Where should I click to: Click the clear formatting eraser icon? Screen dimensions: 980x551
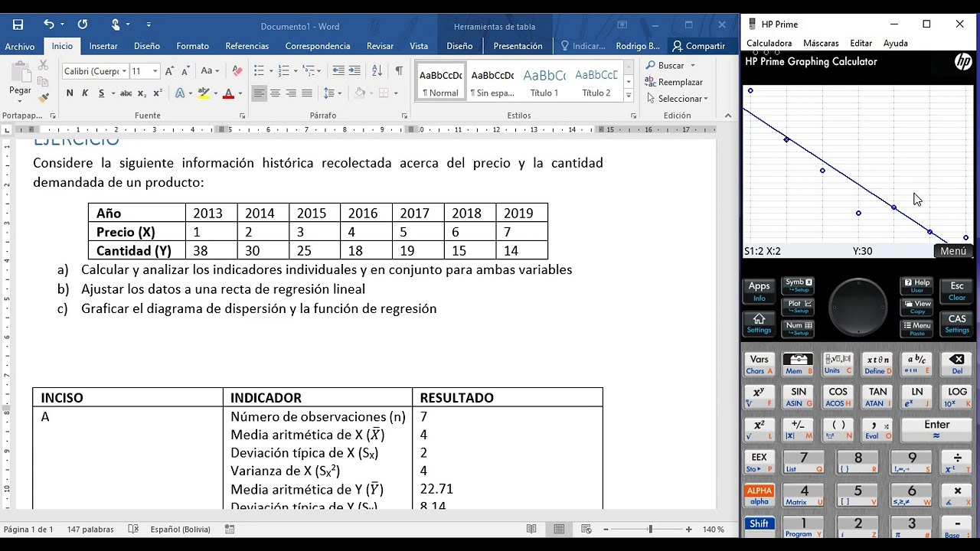click(x=237, y=71)
